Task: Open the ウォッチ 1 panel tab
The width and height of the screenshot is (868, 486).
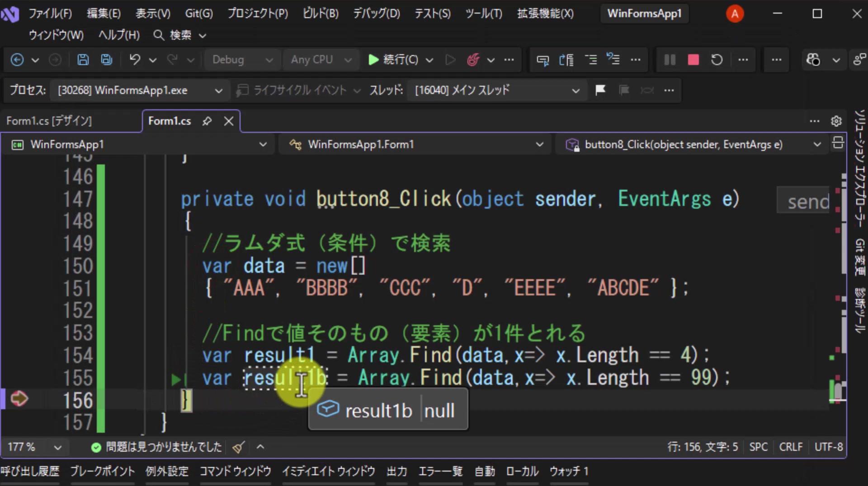Action: click(x=569, y=472)
